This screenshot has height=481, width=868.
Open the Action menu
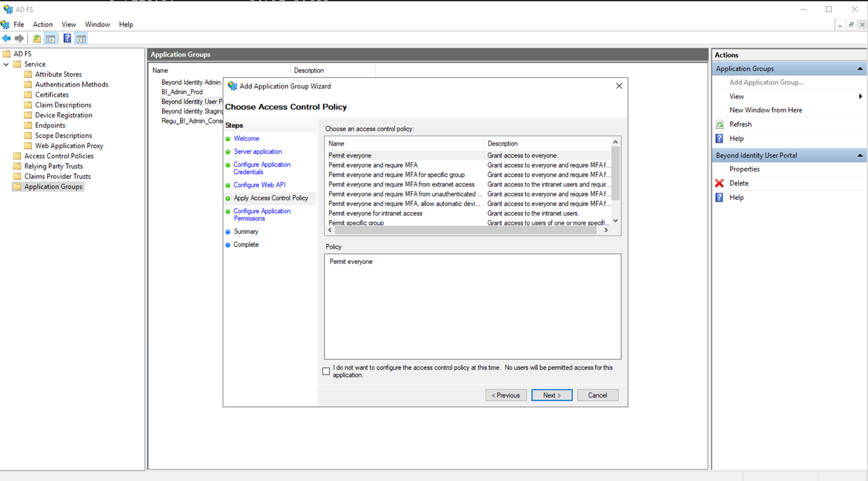pos(42,24)
